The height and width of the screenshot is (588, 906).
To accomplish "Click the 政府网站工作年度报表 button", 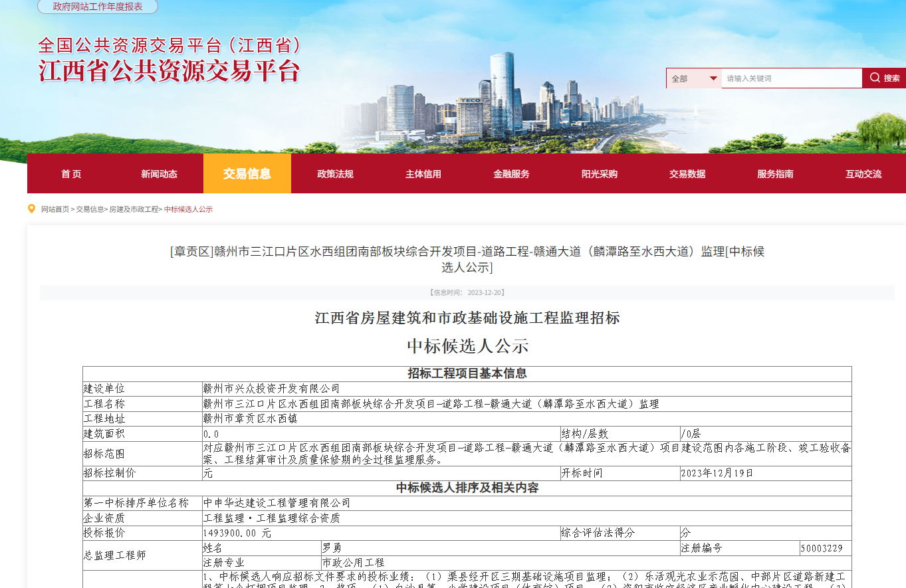I will (93, 7).
